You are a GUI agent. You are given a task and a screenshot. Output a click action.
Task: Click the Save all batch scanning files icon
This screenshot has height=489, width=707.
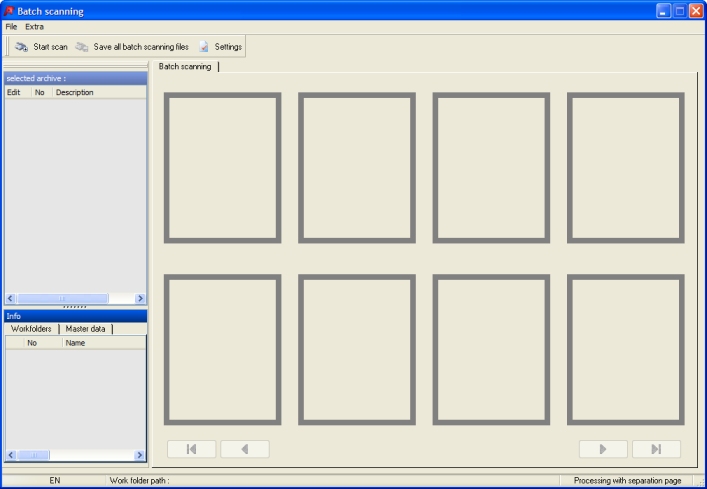(x=82, y=47)
